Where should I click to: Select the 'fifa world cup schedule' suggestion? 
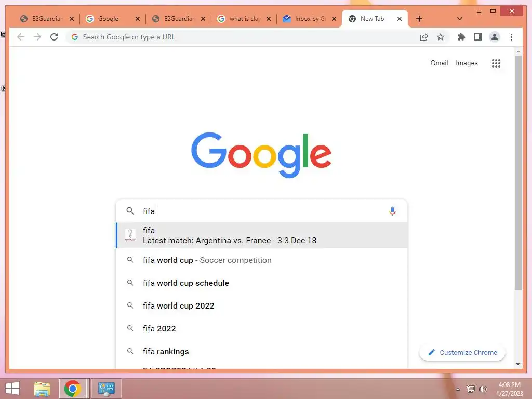pos(261,283)
